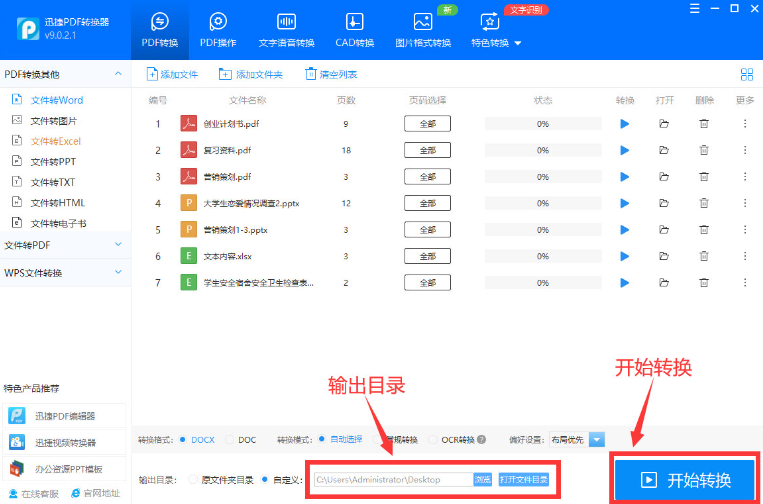Start converting 营销策划.pdf with its play icon
This screenshot has width=763, height=504.
point(625,177)
